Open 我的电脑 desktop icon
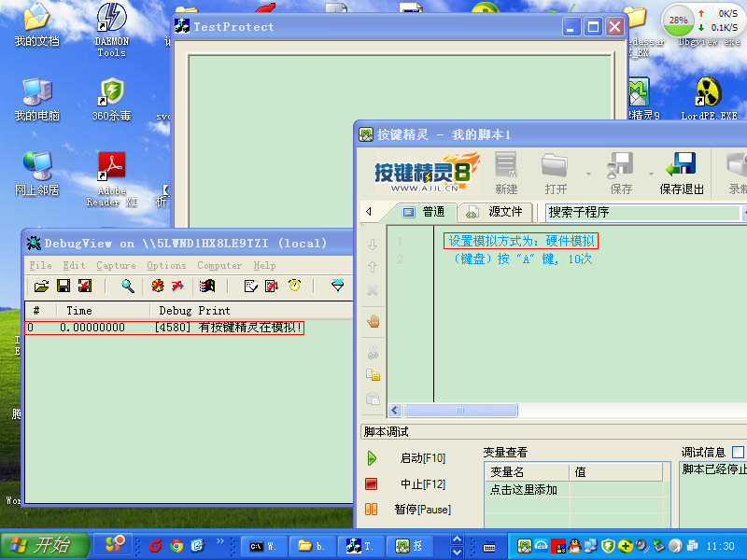 coord(36,99)
